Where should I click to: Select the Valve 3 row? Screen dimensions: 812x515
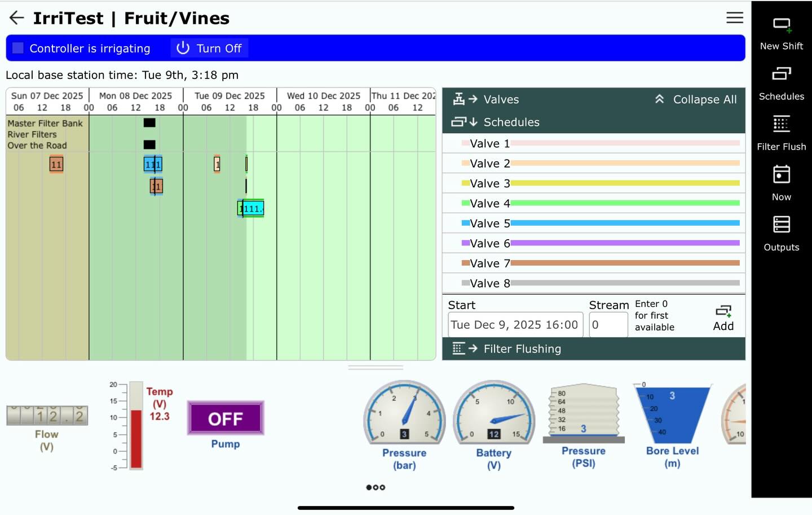pos(593,183)
